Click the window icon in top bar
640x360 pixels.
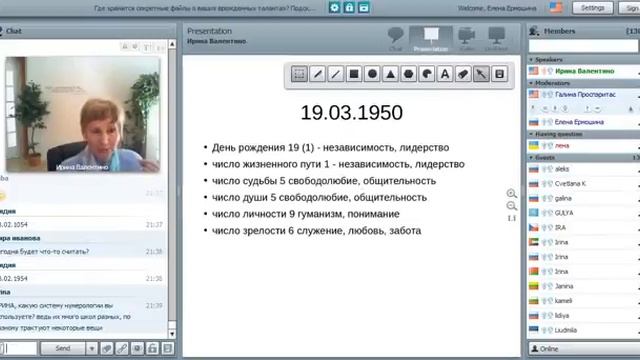coord(364,7)
